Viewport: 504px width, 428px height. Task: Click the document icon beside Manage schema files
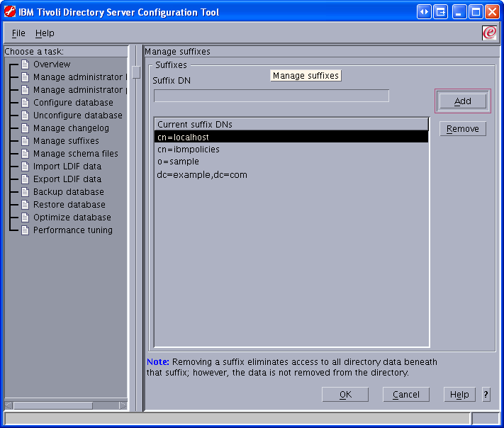tap(25, 154)
